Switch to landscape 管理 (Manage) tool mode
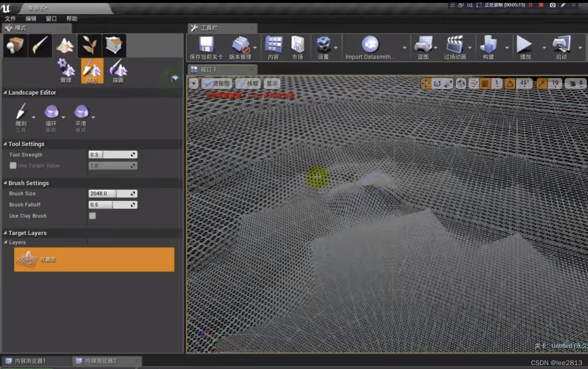The width and height of the screenshot is (588, 369). [x=66, y=71]
